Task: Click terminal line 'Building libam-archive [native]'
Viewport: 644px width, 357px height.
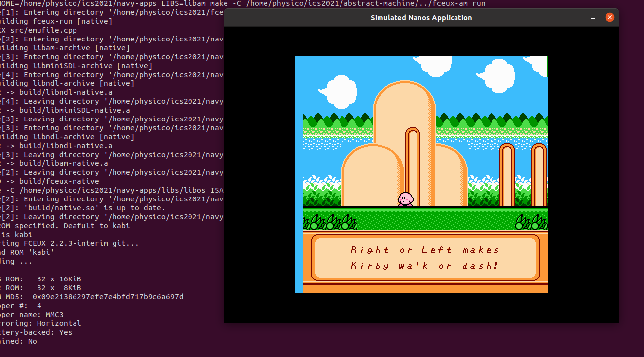Action: point(65,48)
